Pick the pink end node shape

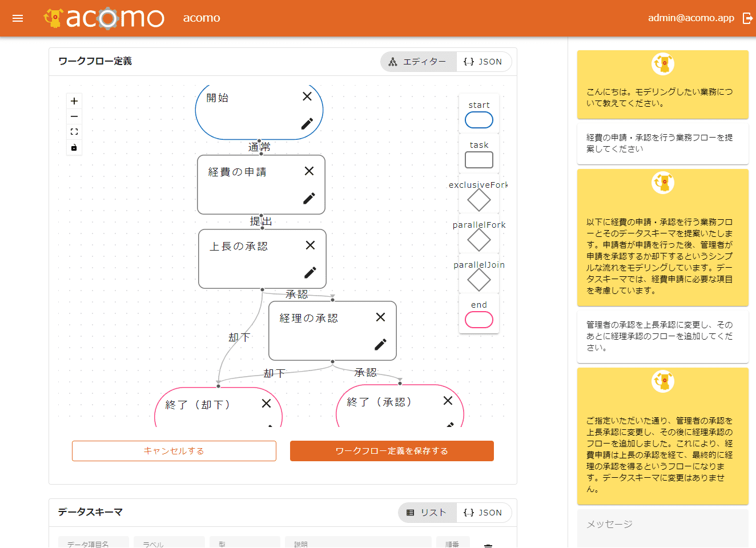478,320
